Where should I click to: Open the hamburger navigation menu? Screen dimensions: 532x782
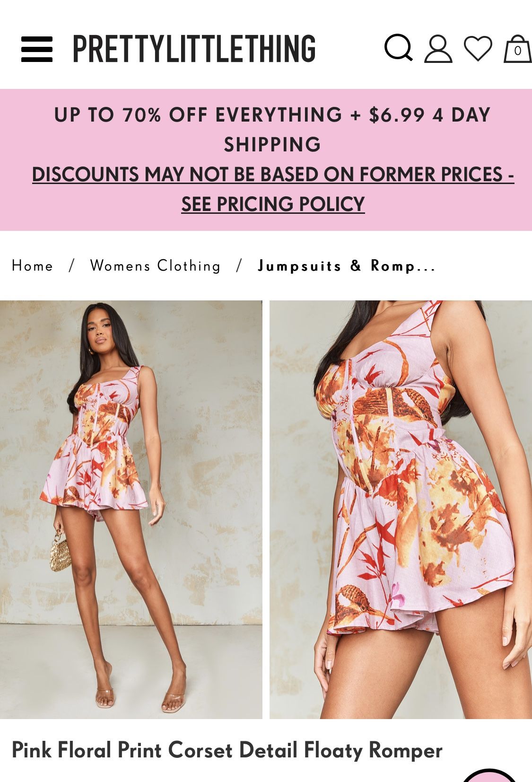(x=37, y=49)
